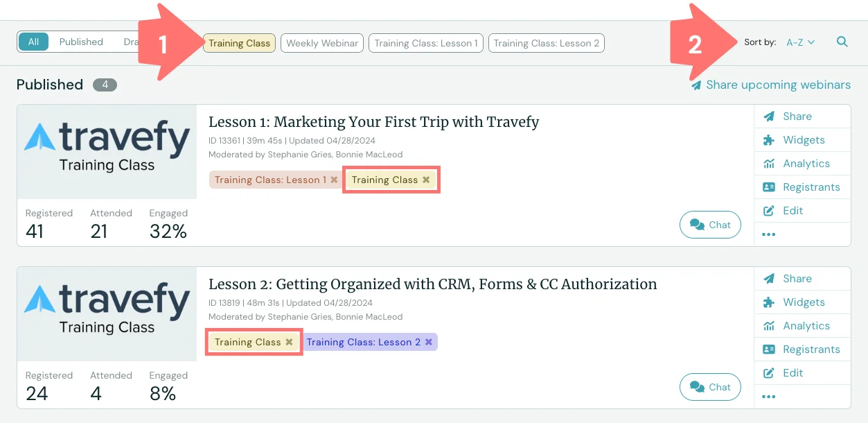Click the Travefy Training Class thumbnail for Lesson 1
868x423 pixels.
(107, 151)
